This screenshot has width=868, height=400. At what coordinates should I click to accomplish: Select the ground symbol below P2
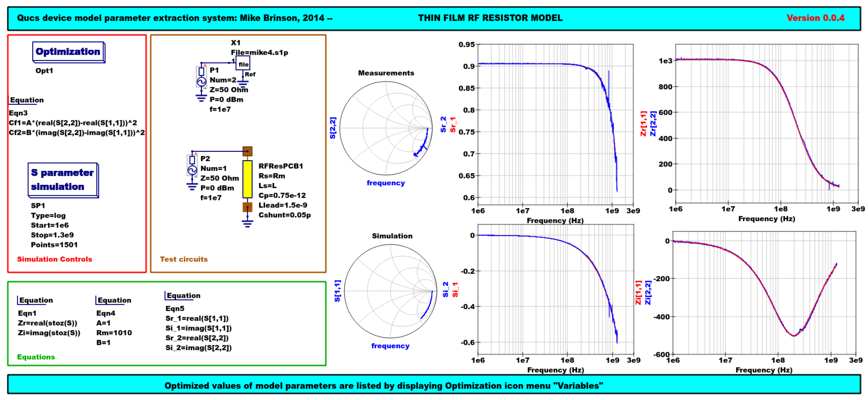192,187
